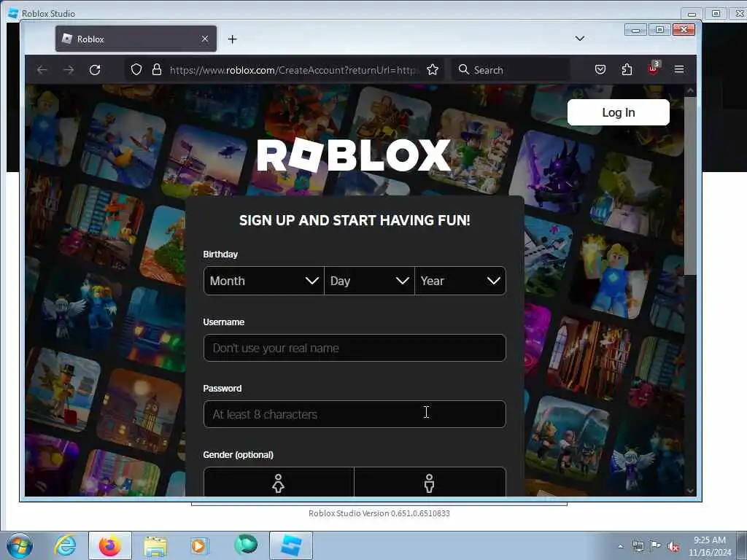747x560 pixels.
Task: Minimize the Roblox Studio window
Action: tap(692, 13)
